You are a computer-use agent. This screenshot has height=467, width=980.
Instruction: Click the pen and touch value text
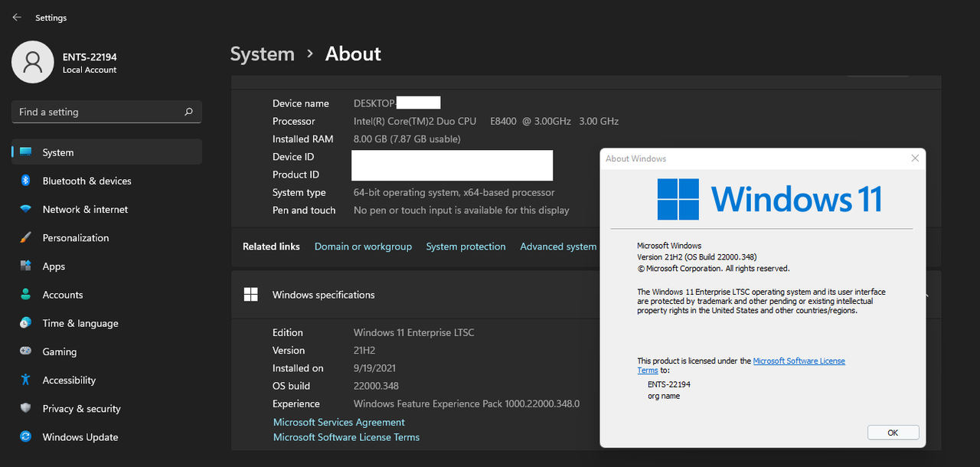click(x=462, y=210)
